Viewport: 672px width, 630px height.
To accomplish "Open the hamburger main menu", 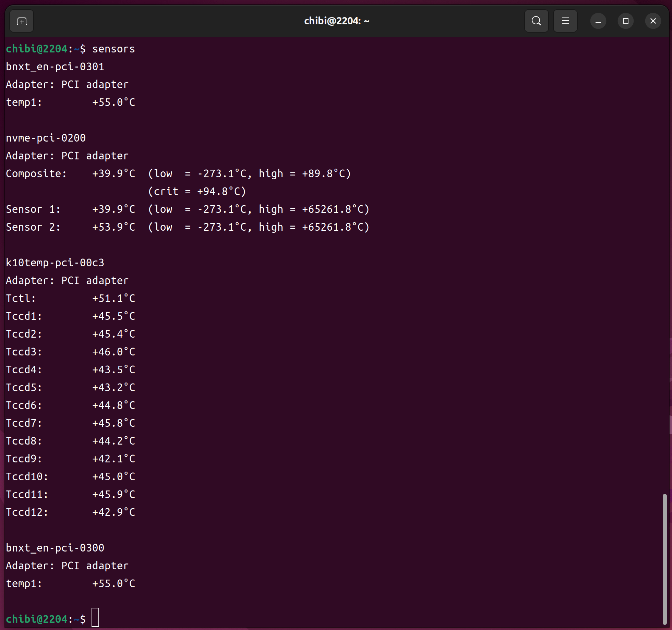I will (565, 21).
